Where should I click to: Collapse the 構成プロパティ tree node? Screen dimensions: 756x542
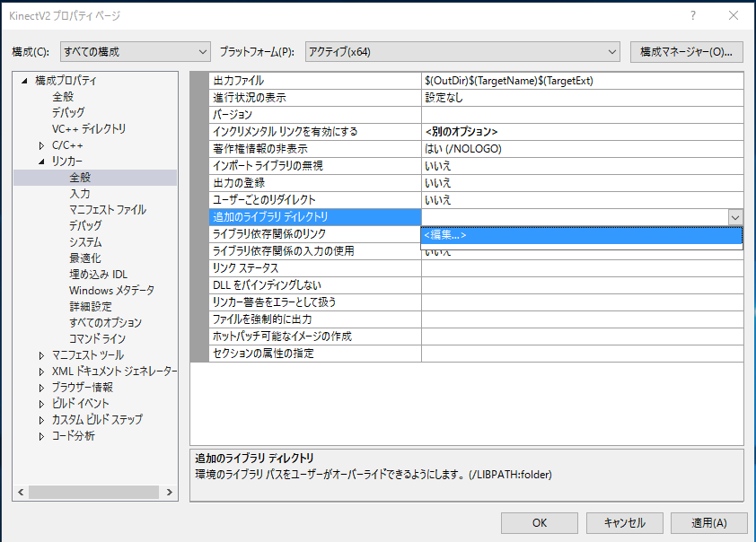tap(25, 81)
